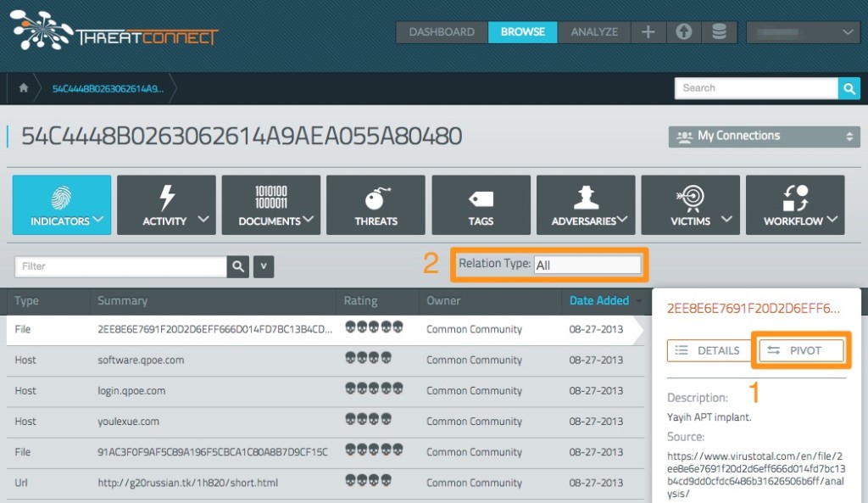Click the skull rating for login.qpoe.com
868x503 pixels.
click(x=374, y=388)
